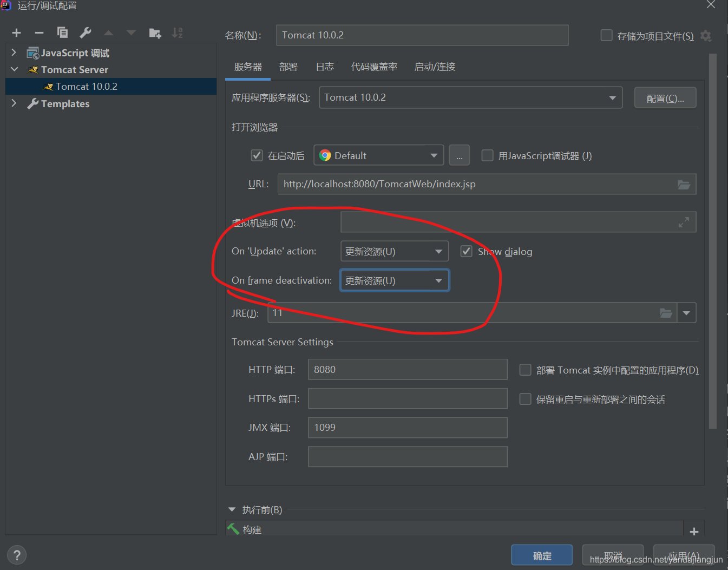728x570 pixels.
Task: Switch to the 代码覆盖率 tab
Action: (x=374, y=67)
